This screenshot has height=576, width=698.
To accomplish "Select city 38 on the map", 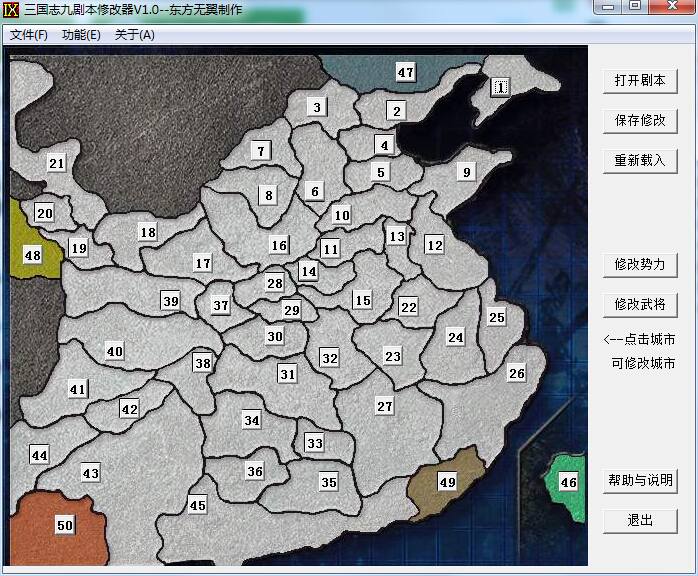I will click(203, 363).
